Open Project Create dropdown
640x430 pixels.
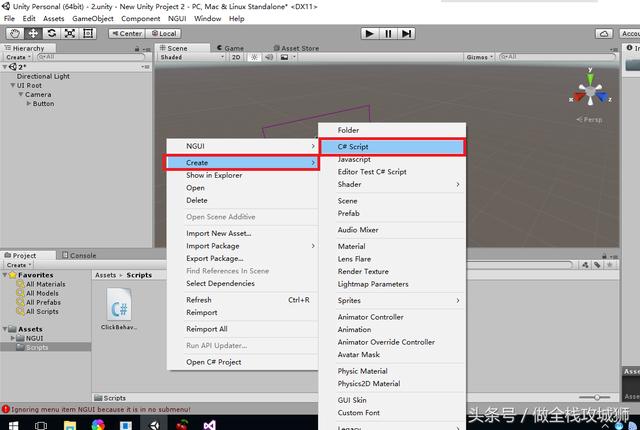(x=18, y=265)
